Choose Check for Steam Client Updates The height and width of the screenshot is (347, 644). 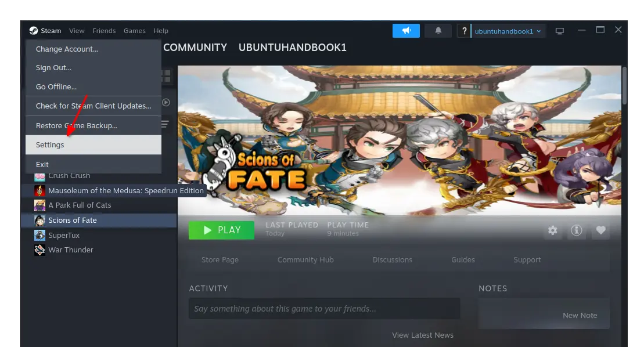[x=93, y=106]
